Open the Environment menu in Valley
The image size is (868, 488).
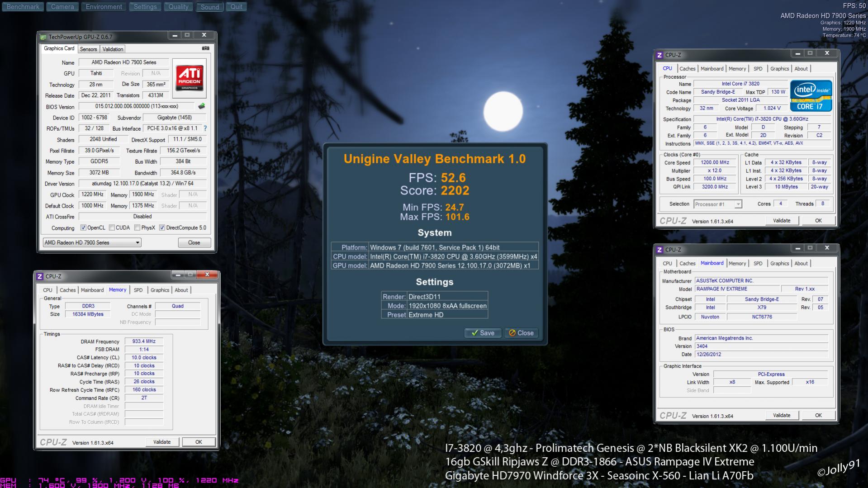coord(104,7)
